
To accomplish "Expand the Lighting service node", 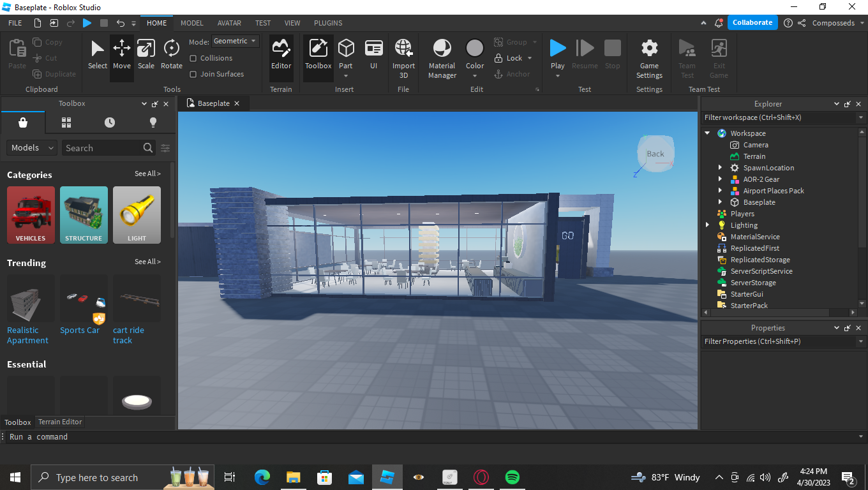I will click(x=707, y=225).
